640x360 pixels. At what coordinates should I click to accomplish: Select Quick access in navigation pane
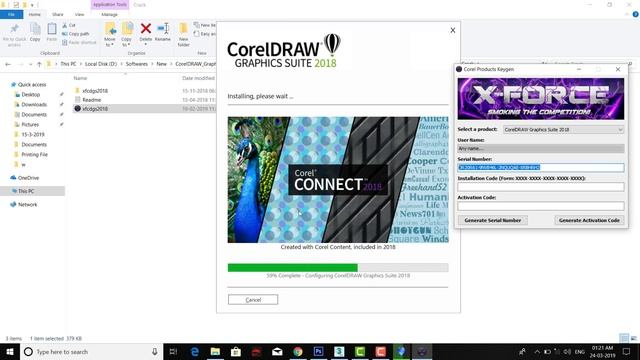[31, 84]
